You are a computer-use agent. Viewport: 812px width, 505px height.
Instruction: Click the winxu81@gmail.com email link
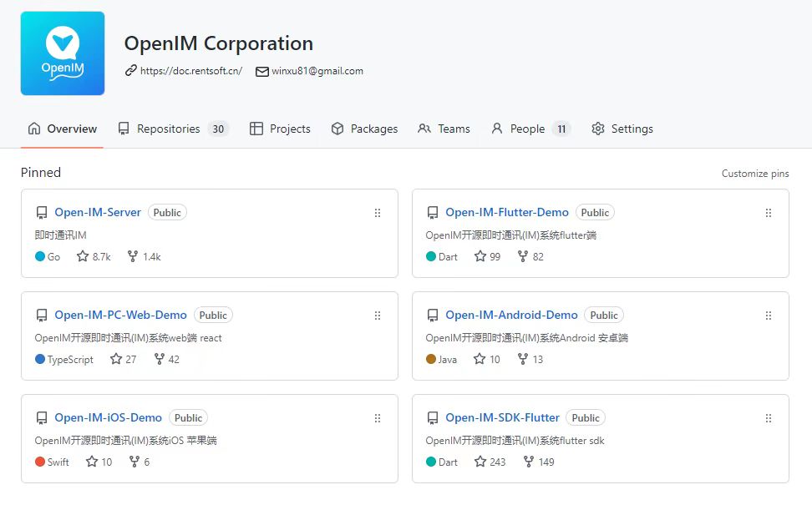pos(317,71)
